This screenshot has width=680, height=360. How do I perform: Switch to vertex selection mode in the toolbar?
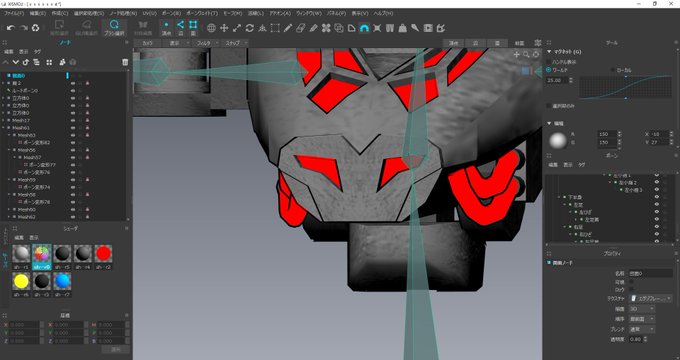[167, 28]
